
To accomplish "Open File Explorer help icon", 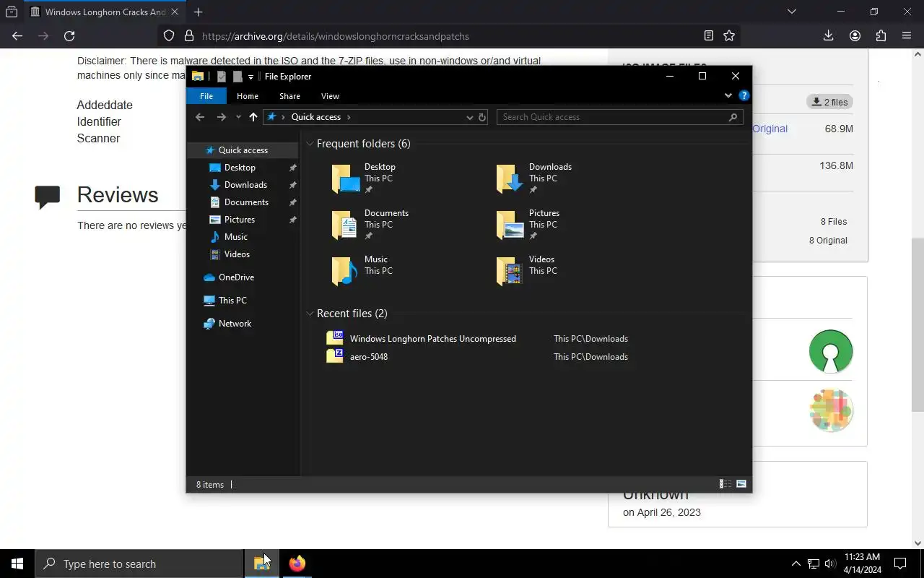I will pyautogui.click(x=744, y=95).
